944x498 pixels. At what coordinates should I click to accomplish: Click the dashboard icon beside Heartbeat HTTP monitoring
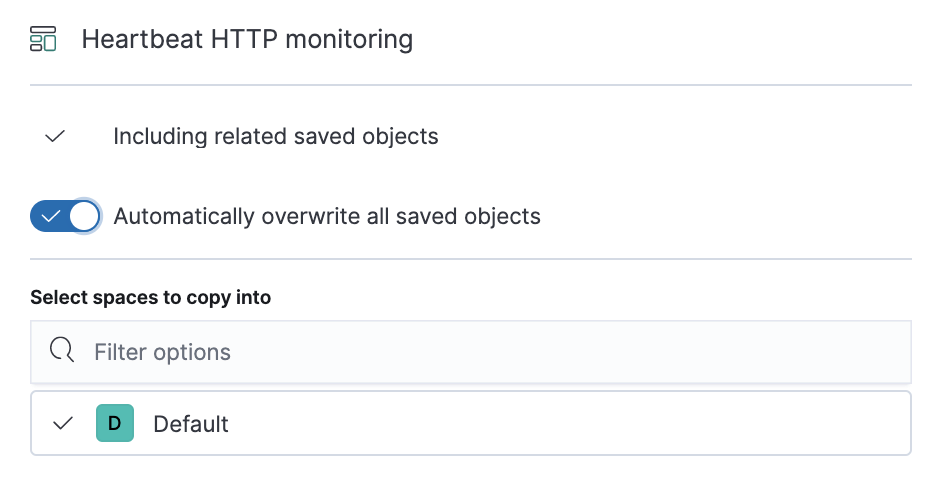point(43,39)
